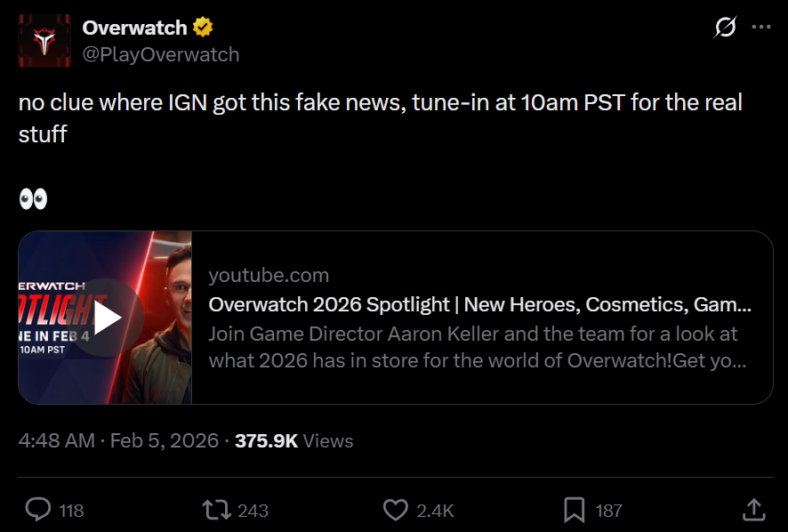
Task: Open the three-dot More options menu
Action: click(761, 28)
